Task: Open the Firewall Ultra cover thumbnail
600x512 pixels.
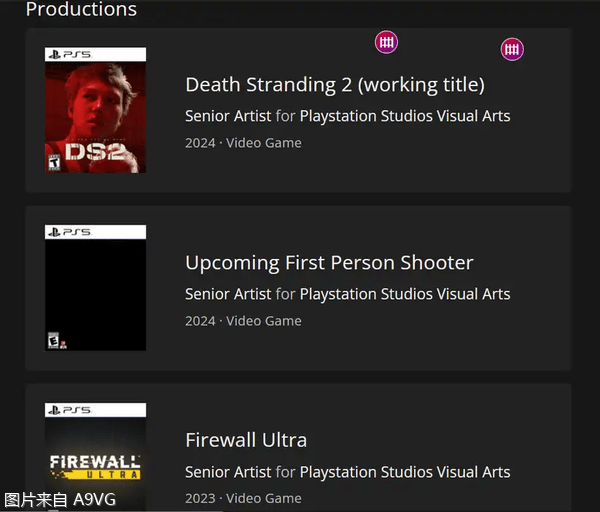Action: click(x=95, y=456)
